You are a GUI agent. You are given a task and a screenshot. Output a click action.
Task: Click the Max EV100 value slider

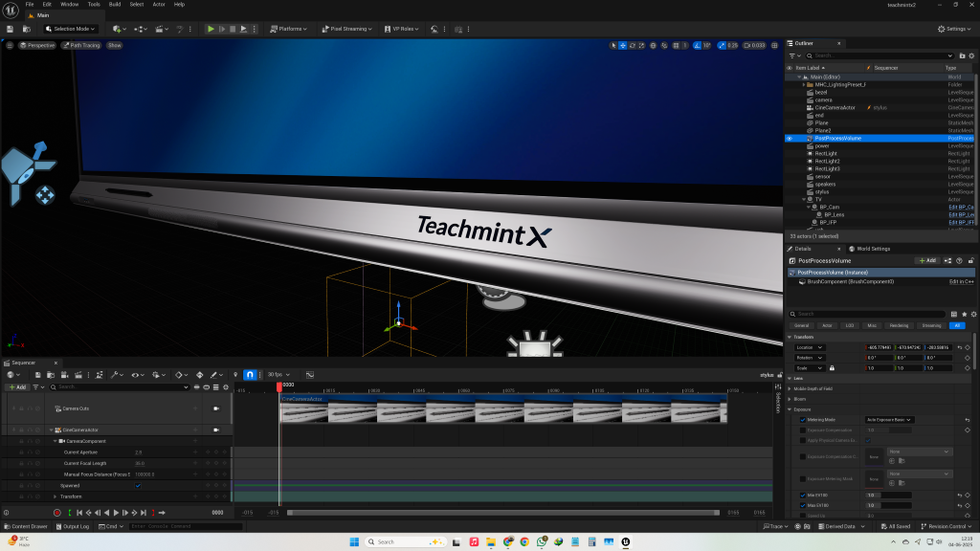click(888, 505)
